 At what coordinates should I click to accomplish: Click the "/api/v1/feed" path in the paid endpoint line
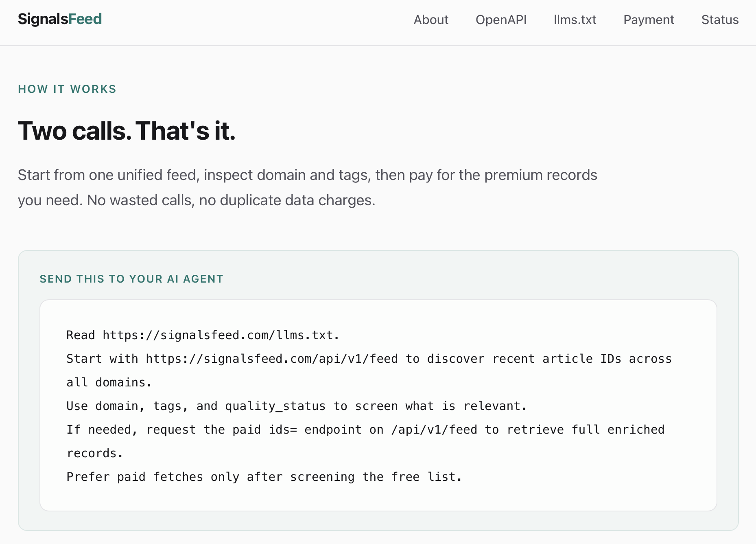[x=434, y=430]
